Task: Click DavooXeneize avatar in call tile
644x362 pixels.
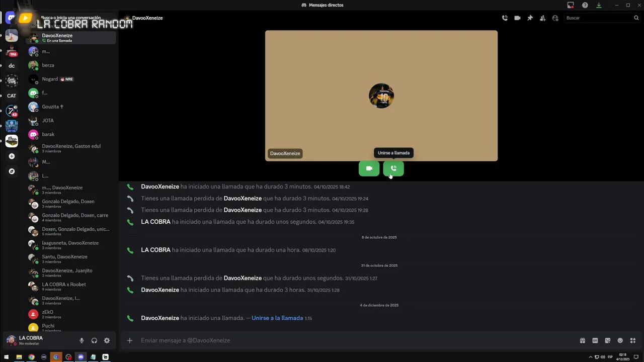Action: tap(381, 96)
